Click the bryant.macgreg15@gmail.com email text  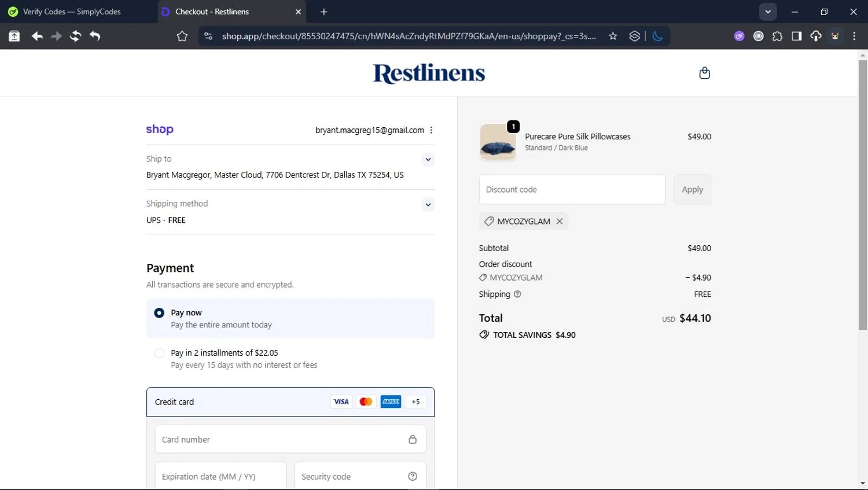(x=370, y=130)
